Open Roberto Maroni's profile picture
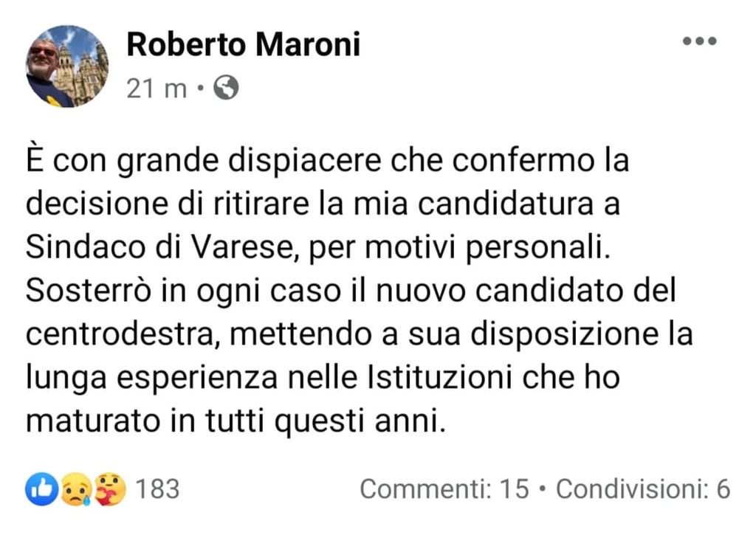The height and width of the screenshot is (535, 756). click(x=67, y=67)
